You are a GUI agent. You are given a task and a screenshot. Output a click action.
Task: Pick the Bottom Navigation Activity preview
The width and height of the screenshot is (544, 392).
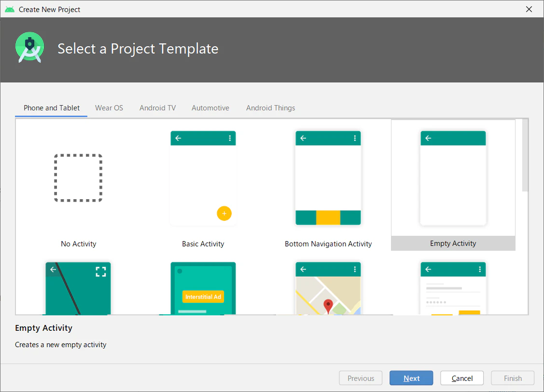point(328,178)
